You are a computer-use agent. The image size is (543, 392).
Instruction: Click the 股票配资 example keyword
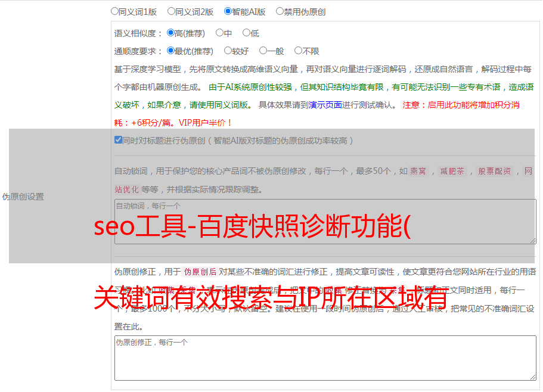pos(495,171)
